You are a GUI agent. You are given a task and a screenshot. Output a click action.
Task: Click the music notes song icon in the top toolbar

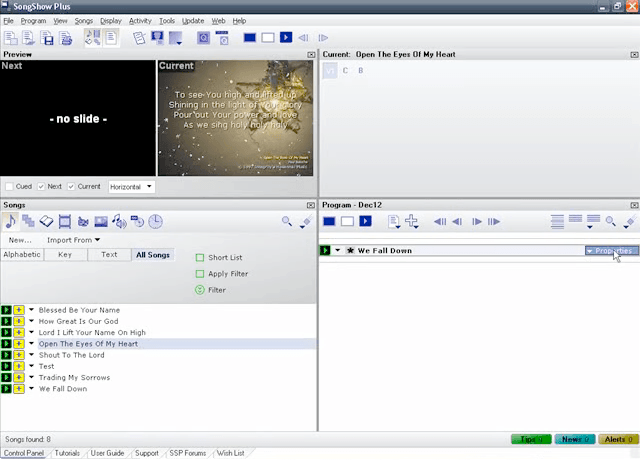(x=93, y=38)
